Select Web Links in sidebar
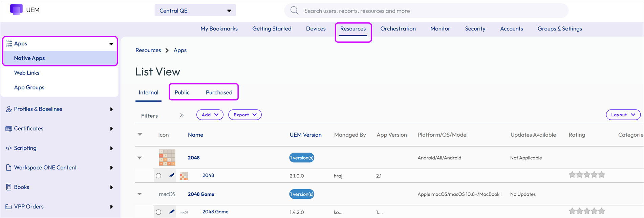 (27, 73)
